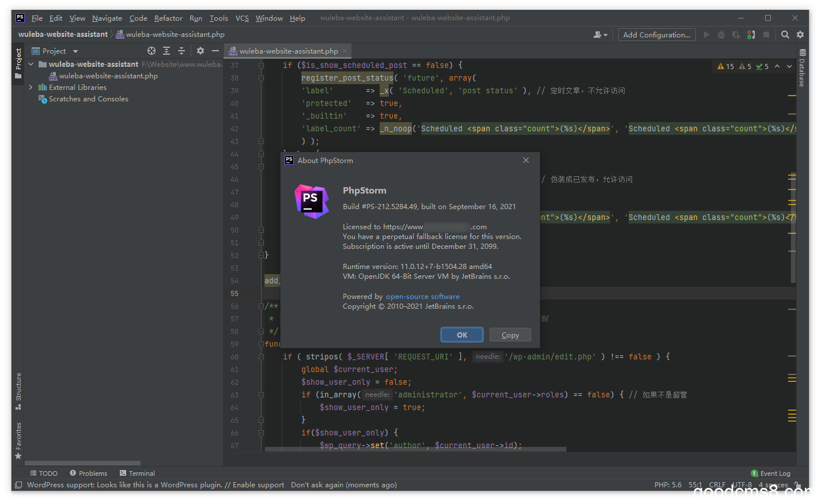Screen dimensions: 821x504
Task: Expand the External Libraries node
Action: pyautogui.click(x=31, y=88)
